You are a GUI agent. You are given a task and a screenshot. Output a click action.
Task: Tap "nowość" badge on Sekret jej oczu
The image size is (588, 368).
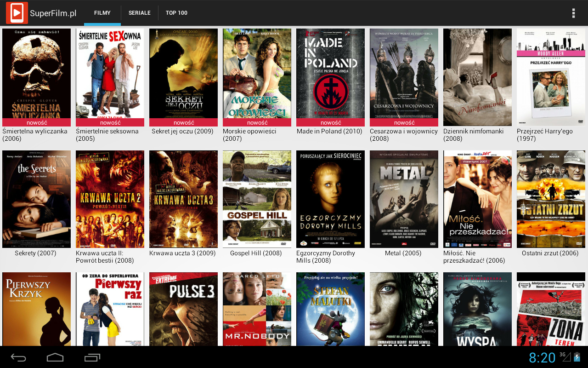pos(184,122)
